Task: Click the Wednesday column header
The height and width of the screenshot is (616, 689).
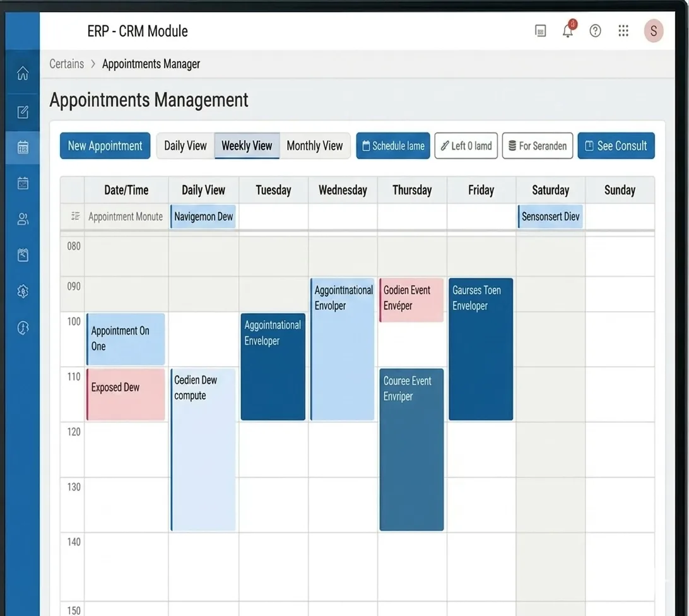Action: pyautogui.click(x=343, y=190)
